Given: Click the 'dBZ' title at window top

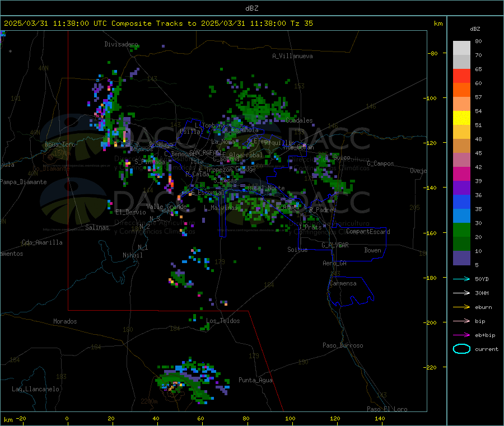Looking at the screenshot, I should pos(251,8).
